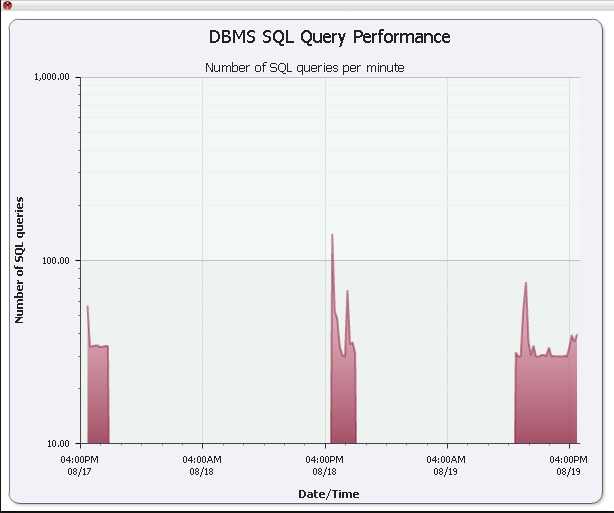The width and height of the screenshot is (614, 513).
Task: Click the chart title DBMS SQL Query Performance
Action: pos(329,37)
